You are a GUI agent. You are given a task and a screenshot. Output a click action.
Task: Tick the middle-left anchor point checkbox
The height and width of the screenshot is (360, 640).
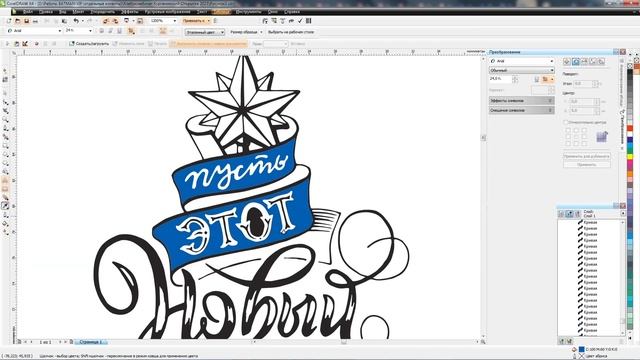pos(568,137)
